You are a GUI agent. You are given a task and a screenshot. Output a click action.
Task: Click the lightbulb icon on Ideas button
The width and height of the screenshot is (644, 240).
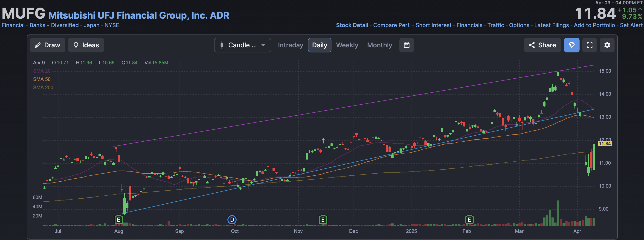point(76,45)
